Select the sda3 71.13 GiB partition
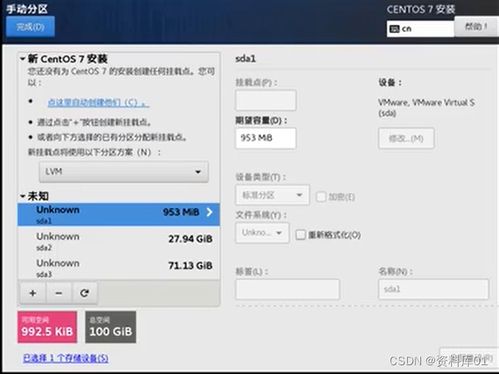 tap(119, 267)
